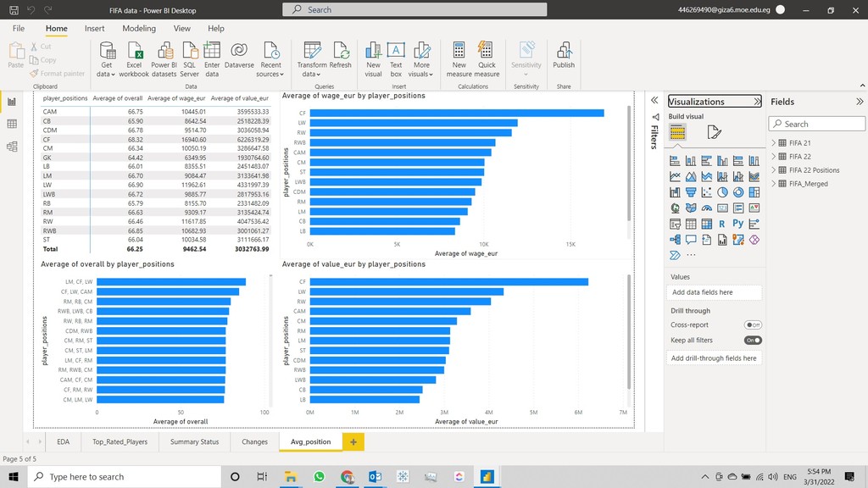Get more visuals via the ellipsis
868x488 pixels.
click(x=691, y=255)
